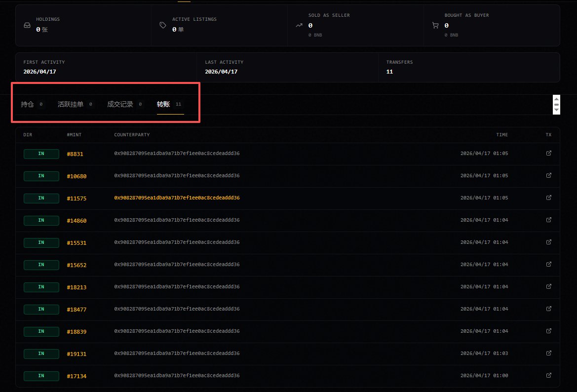
Task: Open transaction link for mint #18477
Action: click(x=549, y=309)
